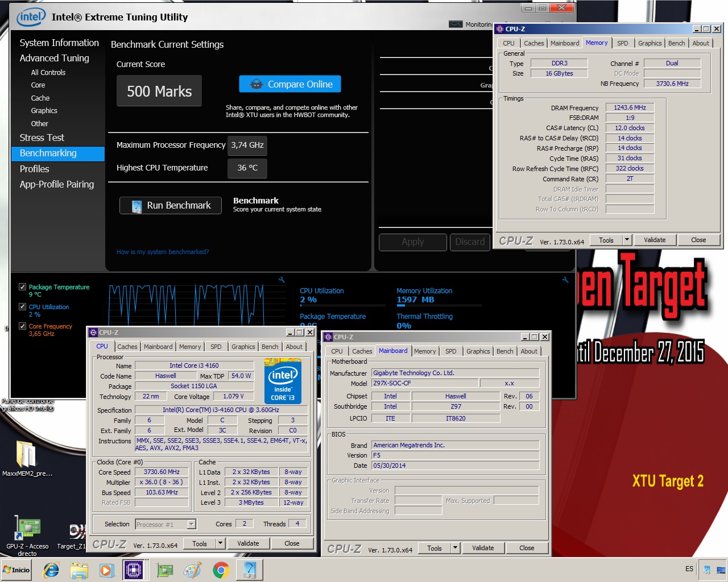Click the Monitoring icon in XTU title bar

[456, 24]
